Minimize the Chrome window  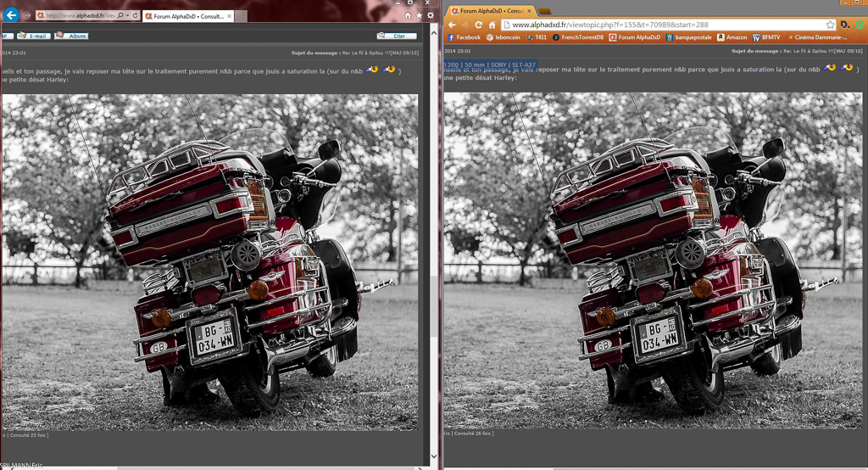click(845, 3)
